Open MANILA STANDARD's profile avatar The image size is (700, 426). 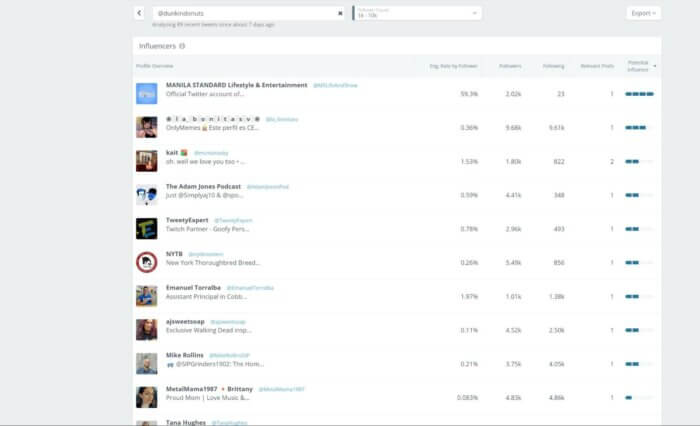pos(146,94)
